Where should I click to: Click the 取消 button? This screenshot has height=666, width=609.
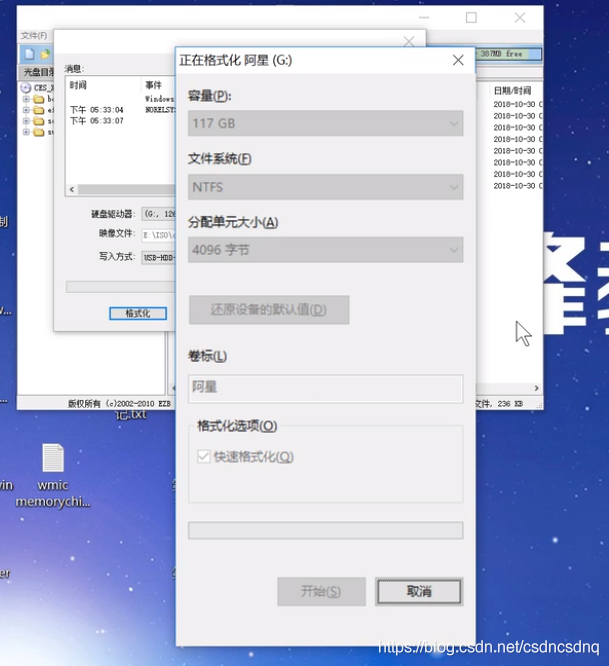[419, 591]
